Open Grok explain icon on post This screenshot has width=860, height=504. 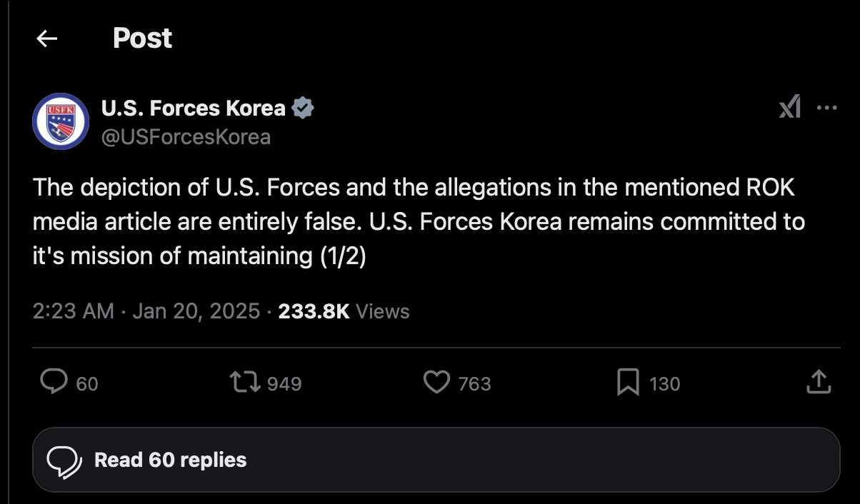point(789,109)
